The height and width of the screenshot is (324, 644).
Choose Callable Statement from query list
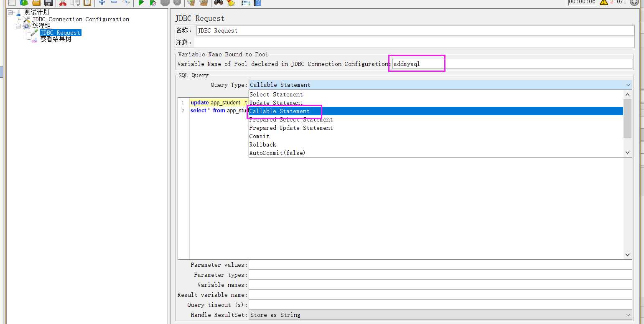click(436, 111)
